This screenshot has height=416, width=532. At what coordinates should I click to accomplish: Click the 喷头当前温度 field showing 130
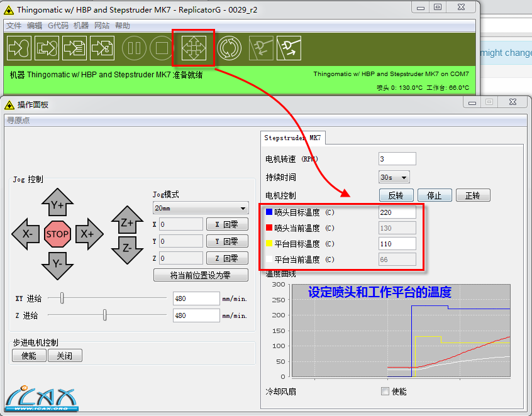397,228
